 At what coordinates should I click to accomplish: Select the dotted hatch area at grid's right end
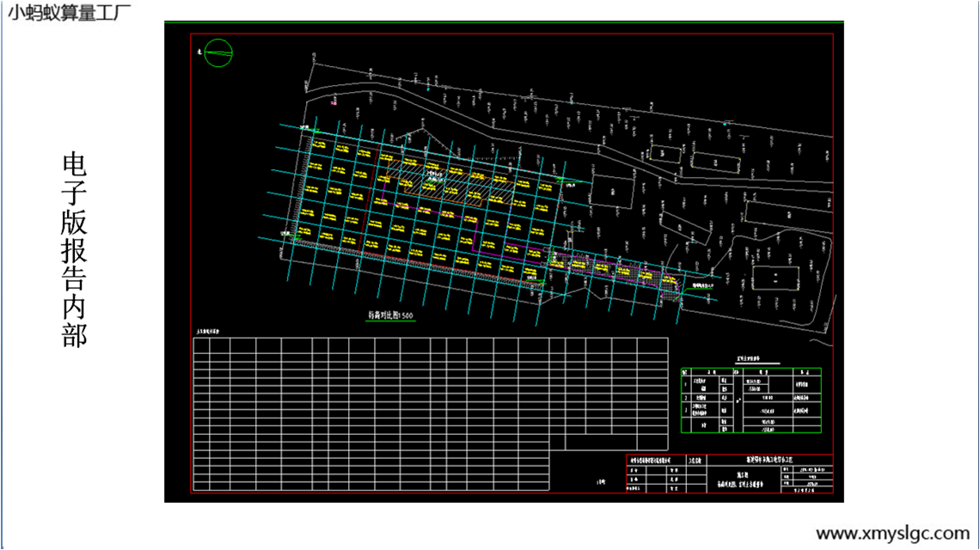669,282
